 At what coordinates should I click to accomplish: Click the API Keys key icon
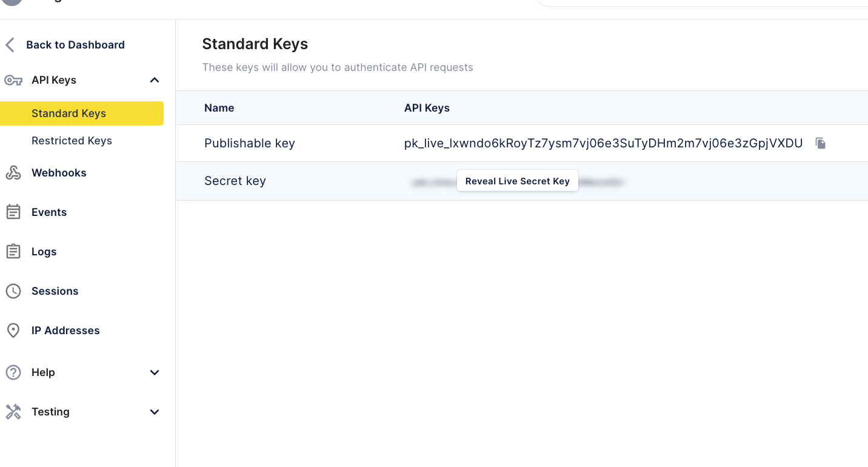click(13, 79)
